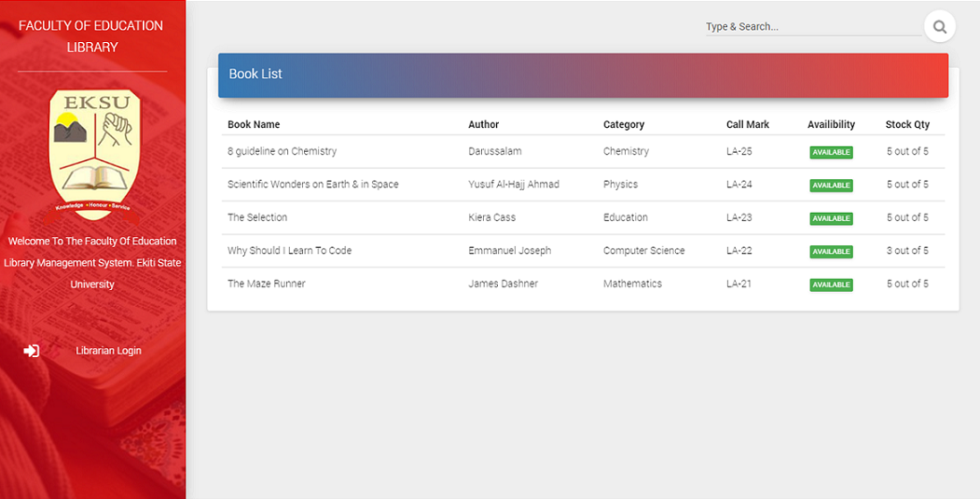Viewport: 980px width, 499px height.
Task: Click the AVAILABLE badge for The Maze Runner
Action: (831, 285)
